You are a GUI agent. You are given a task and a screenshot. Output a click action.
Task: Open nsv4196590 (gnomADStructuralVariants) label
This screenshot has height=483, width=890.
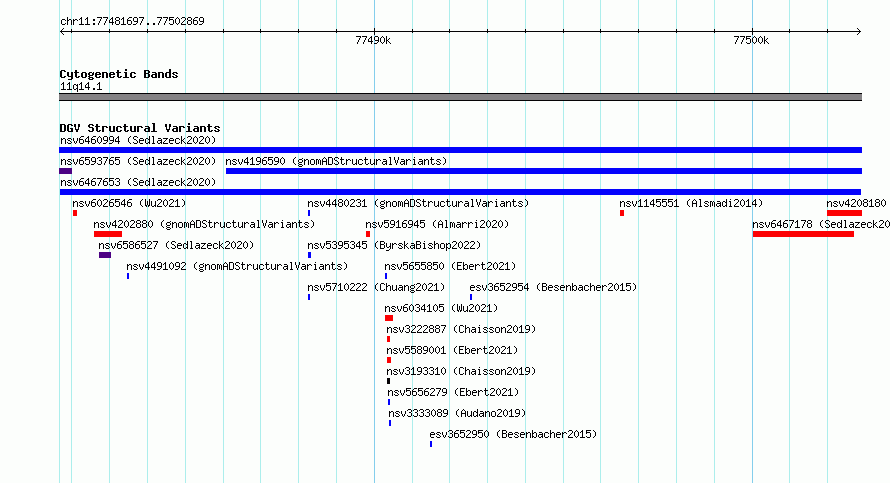[x=336, y=161]
